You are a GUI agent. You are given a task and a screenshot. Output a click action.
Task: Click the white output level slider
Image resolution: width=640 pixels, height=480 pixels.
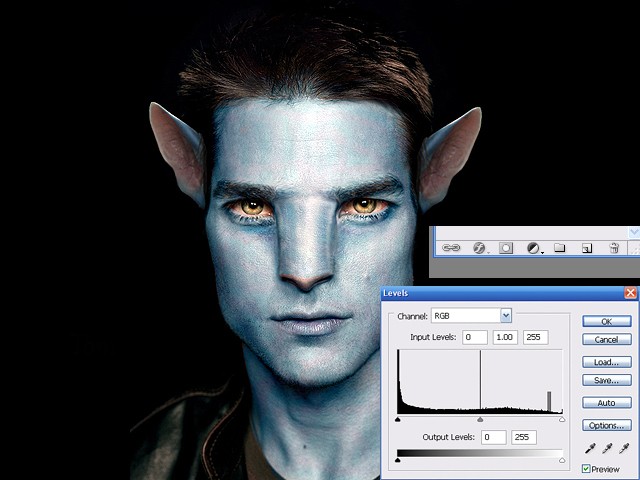click(562, 460)
